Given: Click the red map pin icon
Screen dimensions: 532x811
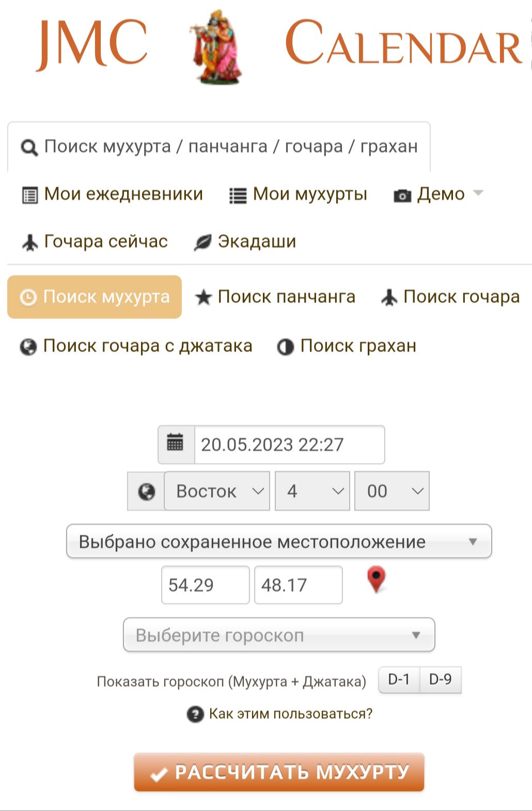Looking at the screenshot, I should coord(377,580).
